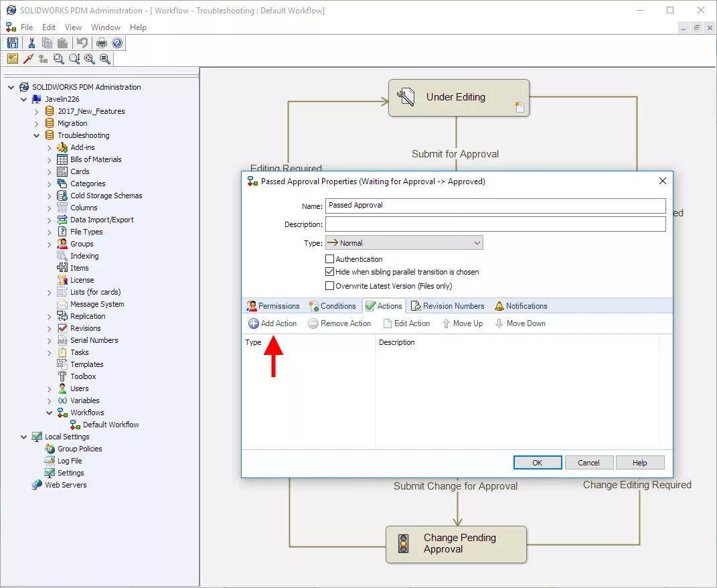Click the Undo arrow icon
Image resolution: width=717 pixels, height=588 pixels.
pos(82,43)
